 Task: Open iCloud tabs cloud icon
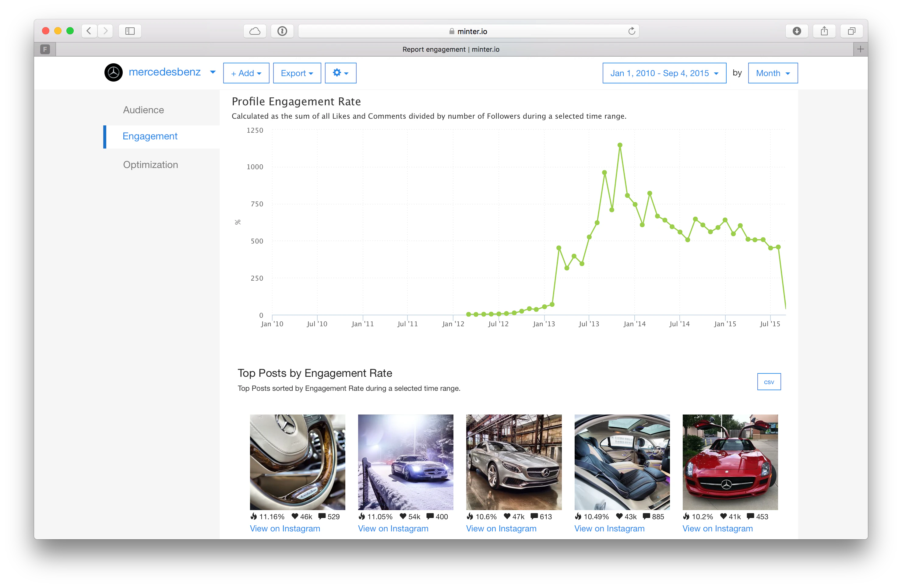(255, 31)
